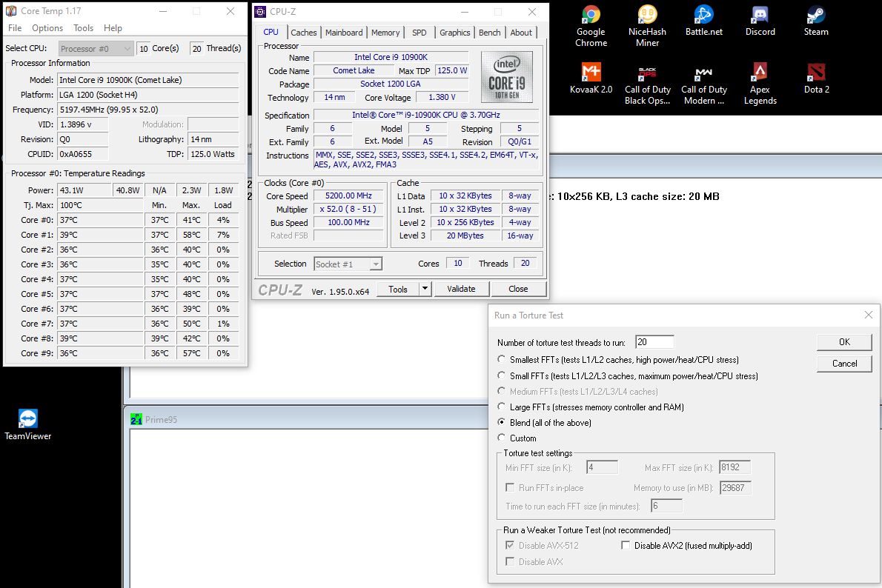
Task: Open Tools menu in Core Temp
Action: [x=83, y=28]
